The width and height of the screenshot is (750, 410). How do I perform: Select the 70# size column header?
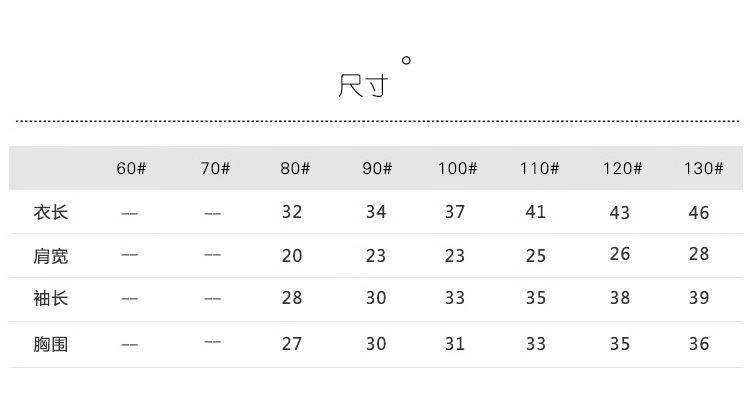click(215, 168)
